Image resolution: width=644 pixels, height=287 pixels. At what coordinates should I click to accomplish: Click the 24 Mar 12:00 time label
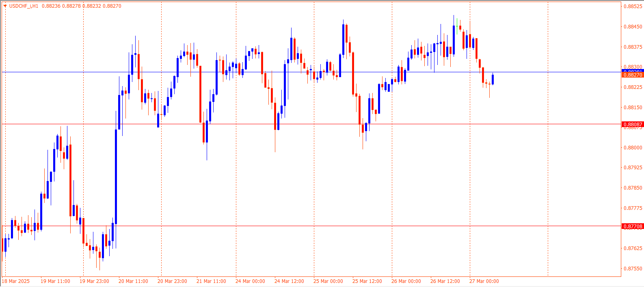click(x=289, y=281)
